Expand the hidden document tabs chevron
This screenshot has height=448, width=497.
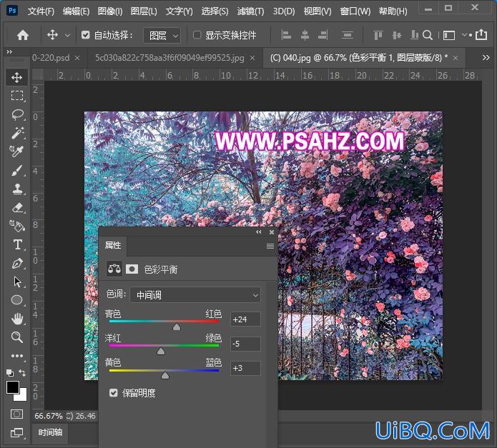(486, 58)
